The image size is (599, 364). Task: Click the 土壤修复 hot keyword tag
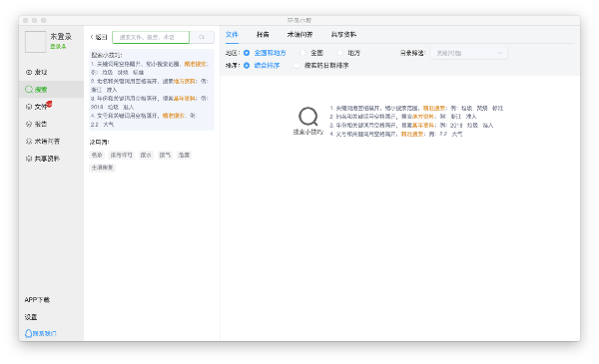(103, 168)
